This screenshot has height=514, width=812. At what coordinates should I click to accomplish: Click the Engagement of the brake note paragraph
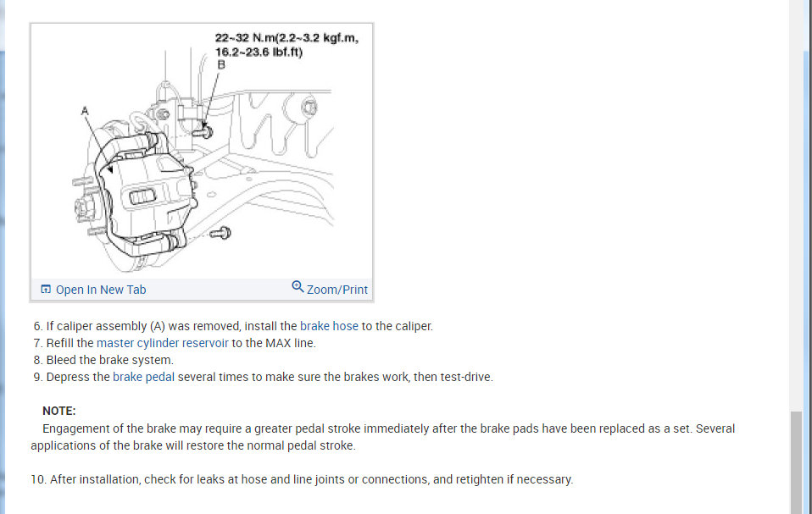383,437
